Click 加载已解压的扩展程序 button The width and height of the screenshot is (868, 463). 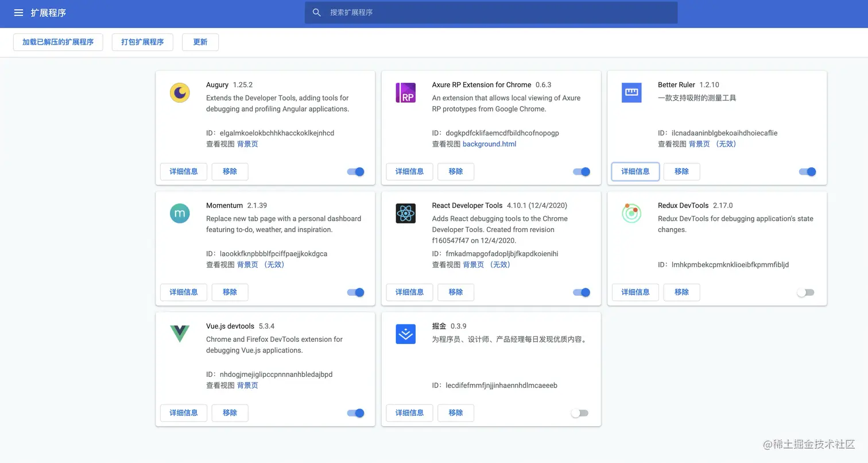58,42
